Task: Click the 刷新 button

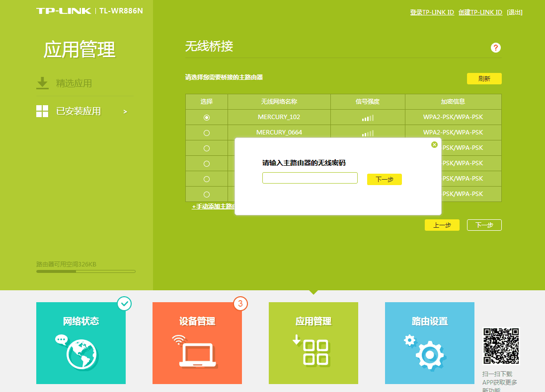Action: click(x=484, y=78)
